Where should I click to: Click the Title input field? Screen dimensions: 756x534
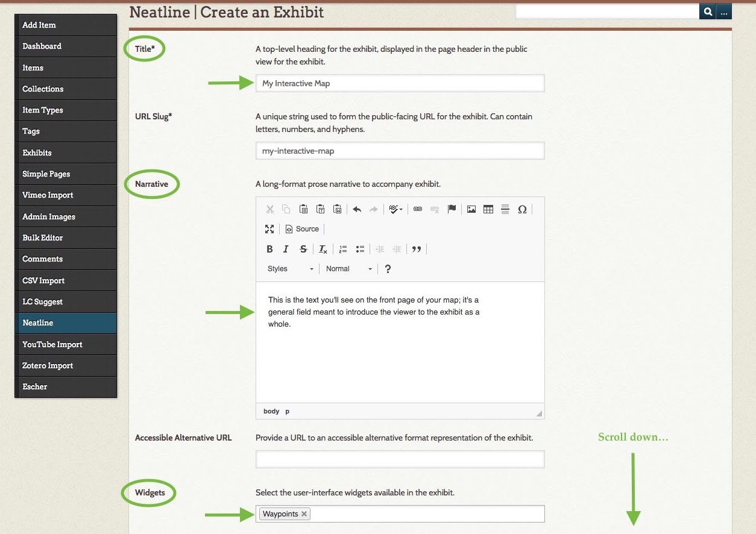click(x=400, y=83)
